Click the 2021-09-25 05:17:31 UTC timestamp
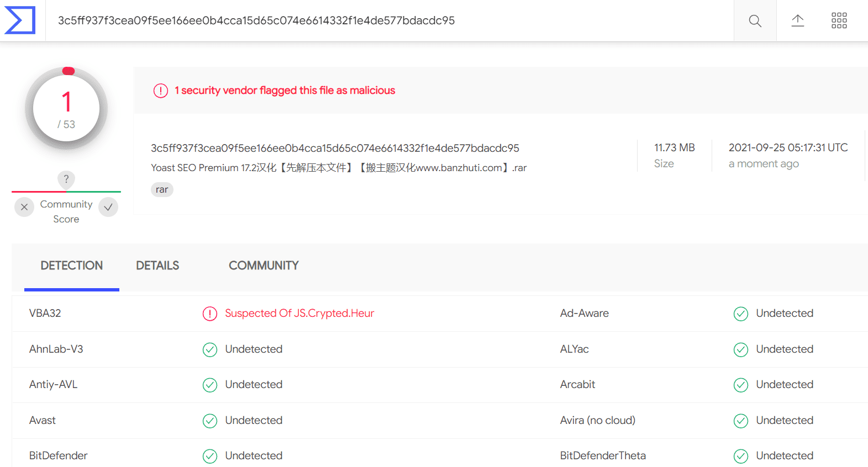Screen dimensions: 868x467 pyautogui.click(x=788, y=147)
